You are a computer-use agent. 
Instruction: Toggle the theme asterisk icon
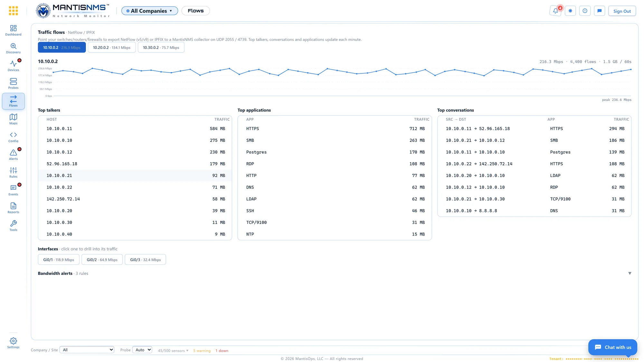pos(570,11)
